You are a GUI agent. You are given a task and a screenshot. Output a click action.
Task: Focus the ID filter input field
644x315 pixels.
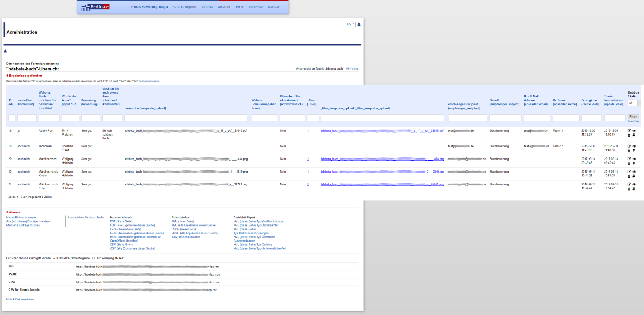pos(12,118)
